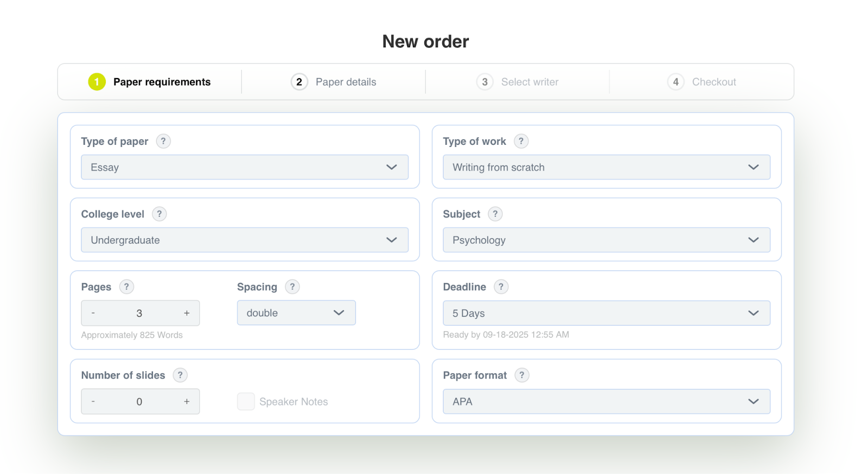The height and width of the screenshot is (474, 868).
Task: Enable the Speaker Notes checkbox
Action: [246, 401]
